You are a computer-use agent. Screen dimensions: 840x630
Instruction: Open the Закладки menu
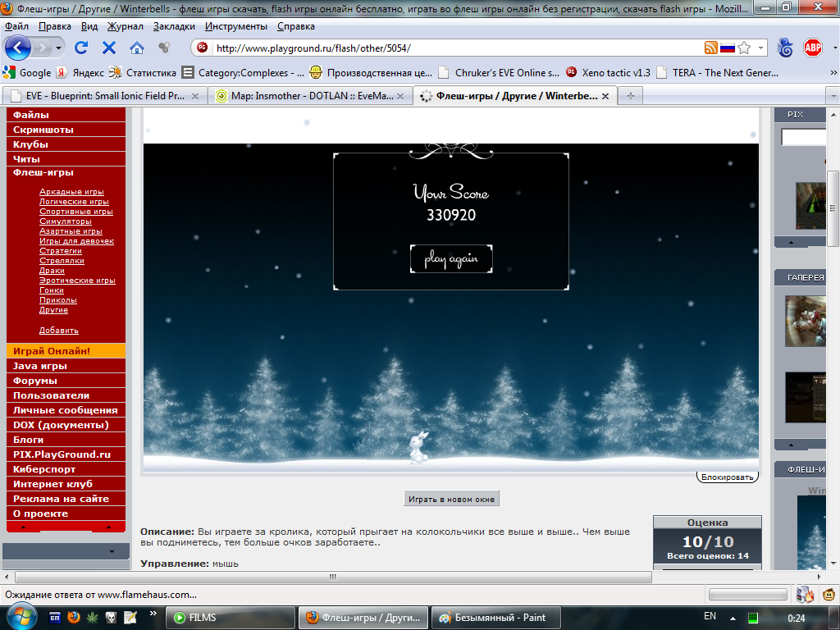pyautogui.click(x=174, y=26)
